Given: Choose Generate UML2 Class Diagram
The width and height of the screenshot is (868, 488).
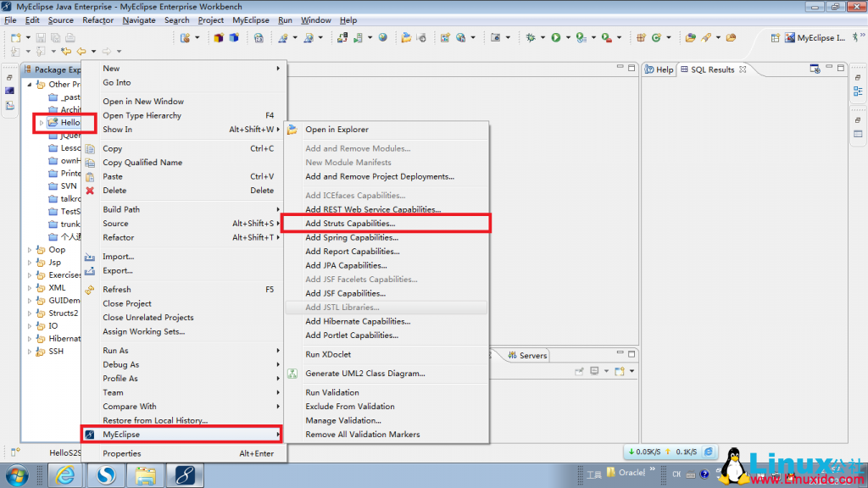Looking at the screenshot, I should [x=387, y=374].
